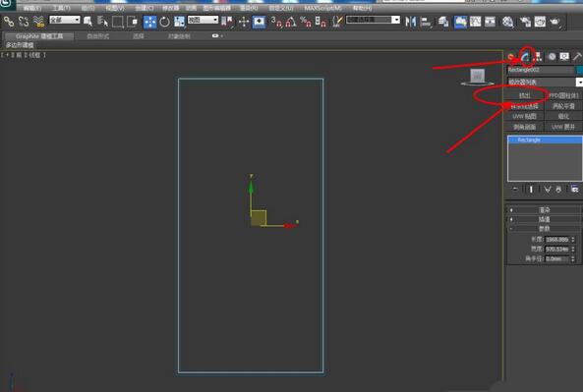583x392 pixels.
Task: Open the MAXScript menu
Action: tap(322, 8)
